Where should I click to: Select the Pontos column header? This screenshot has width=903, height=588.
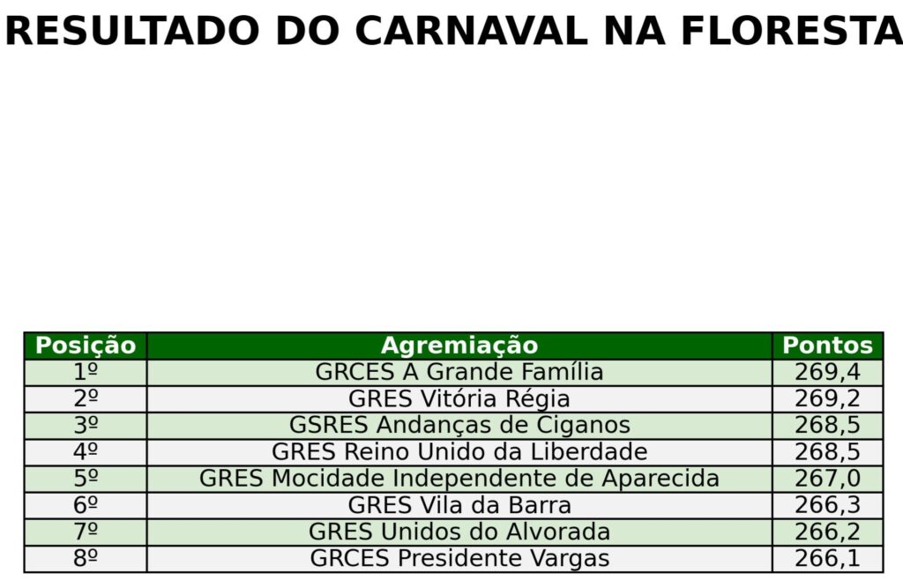[x=827, y=346]
